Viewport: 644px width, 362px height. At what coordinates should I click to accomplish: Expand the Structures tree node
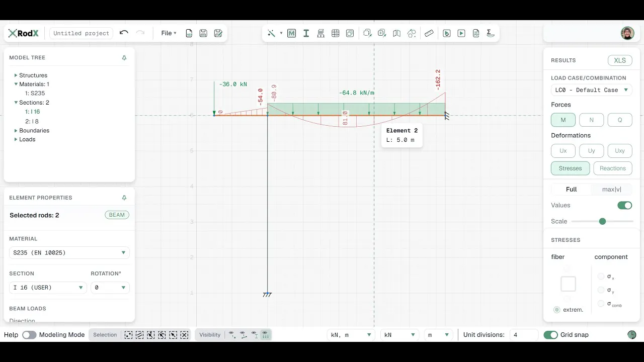tap(16, 75)
